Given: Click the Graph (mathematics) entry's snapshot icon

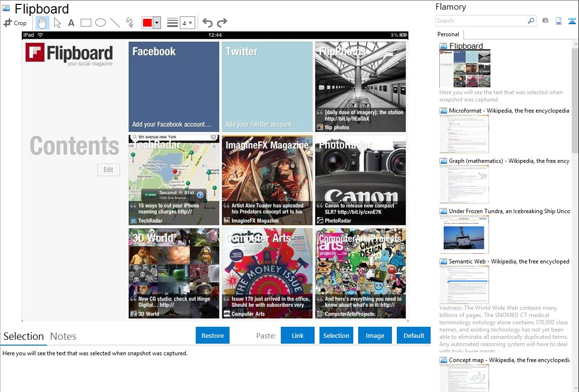Looking at the screenshot, I should coord(443,161).
